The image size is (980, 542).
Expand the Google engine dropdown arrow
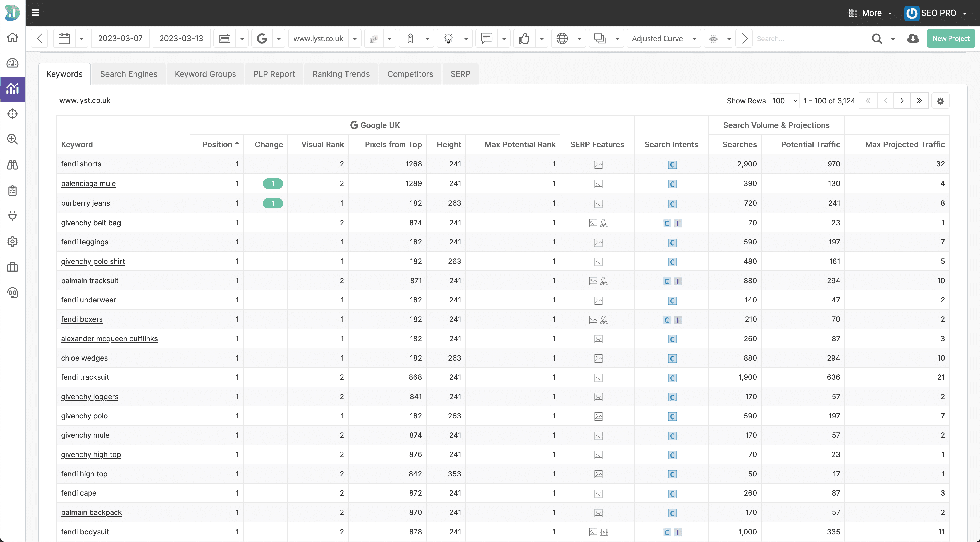pyautogui.click(x=279, y=38)
